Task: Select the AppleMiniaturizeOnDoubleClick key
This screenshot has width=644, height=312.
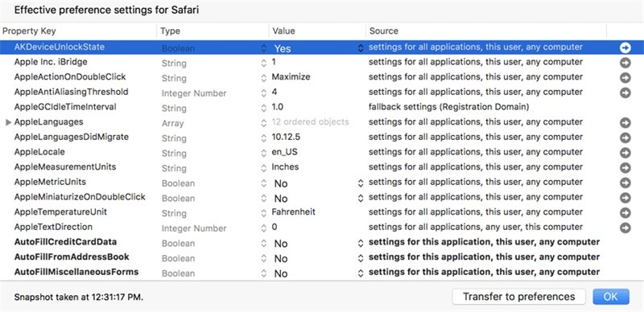Action: click(x=80, y=197)
